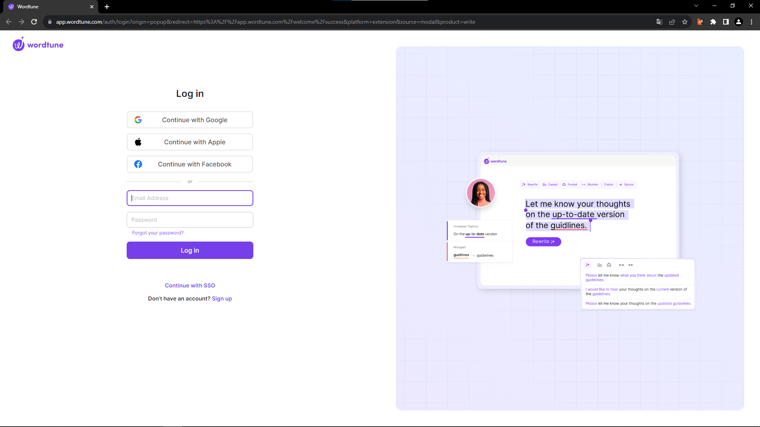
Task: Close the Wordtune tab
Action: pyautogui.click(x=92, y=7)
